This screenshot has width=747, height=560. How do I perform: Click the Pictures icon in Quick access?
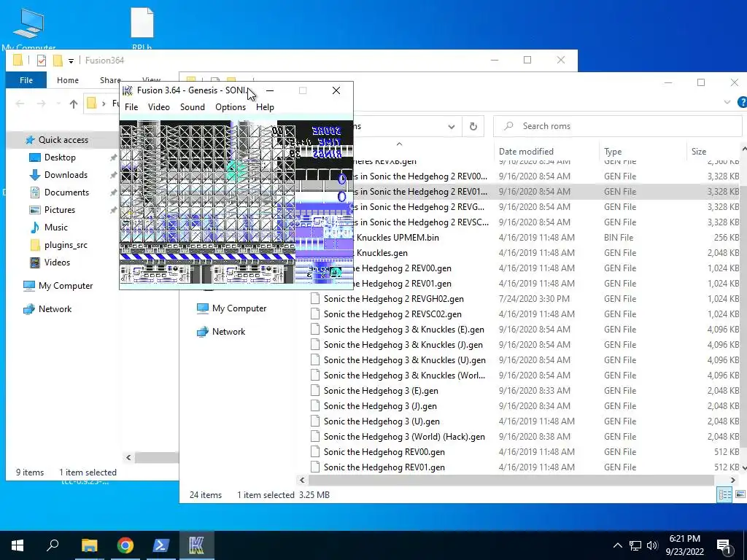[x=35, y=210]
